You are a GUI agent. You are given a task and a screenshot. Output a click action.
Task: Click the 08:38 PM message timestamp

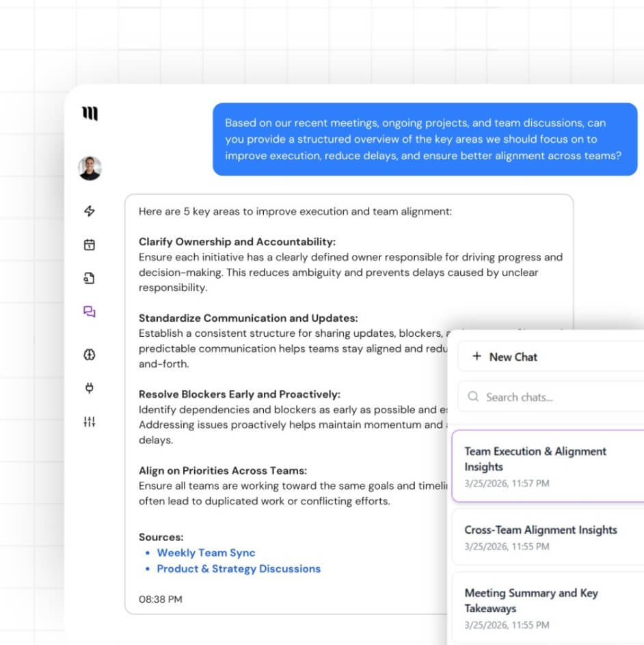point(161,599)
